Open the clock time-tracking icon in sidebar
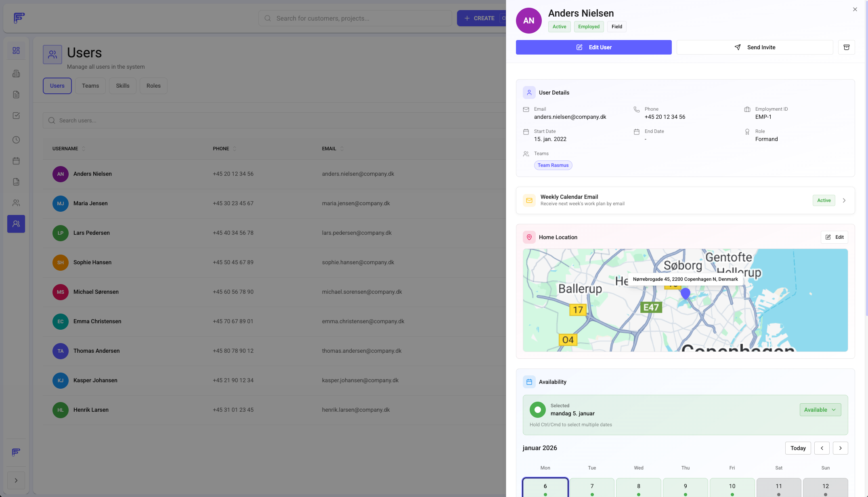Image resolution: width=868 pixels, height=497 pixels. tap(16, 139)
